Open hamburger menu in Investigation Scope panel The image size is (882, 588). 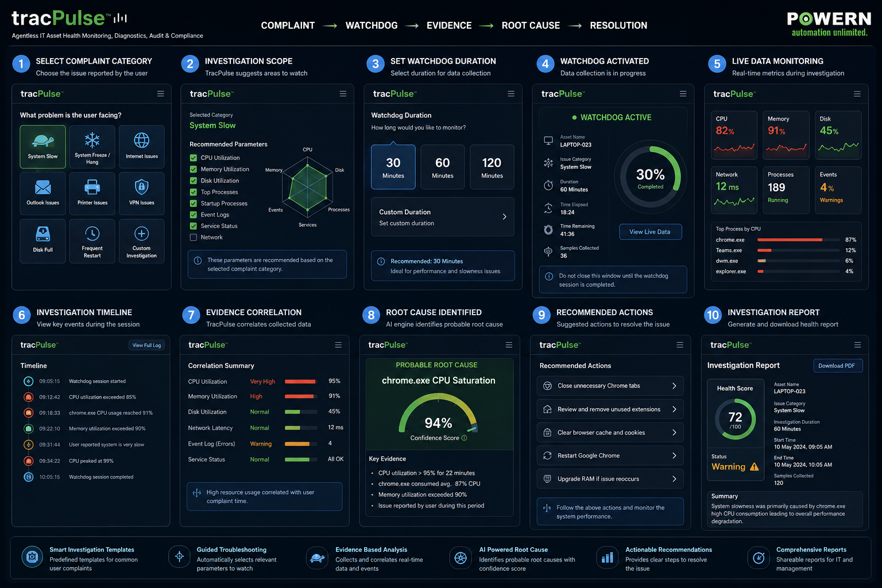(x=343, y=94)
